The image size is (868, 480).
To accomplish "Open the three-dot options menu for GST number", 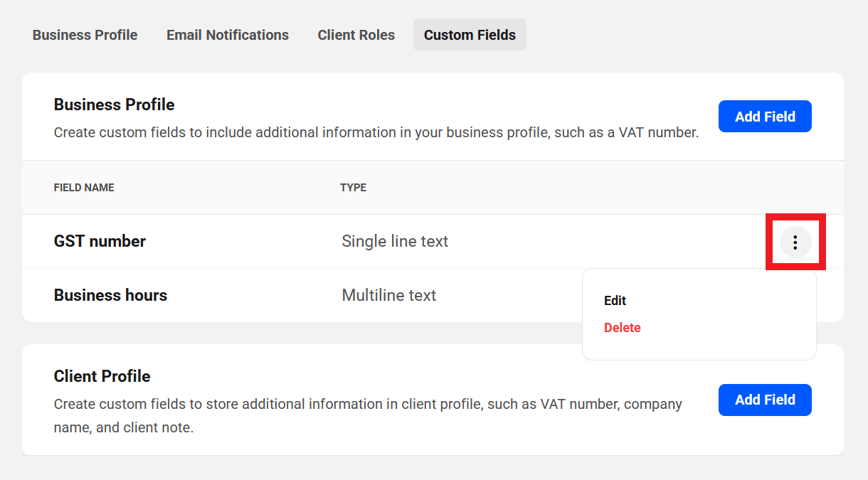I will [795, 242].
